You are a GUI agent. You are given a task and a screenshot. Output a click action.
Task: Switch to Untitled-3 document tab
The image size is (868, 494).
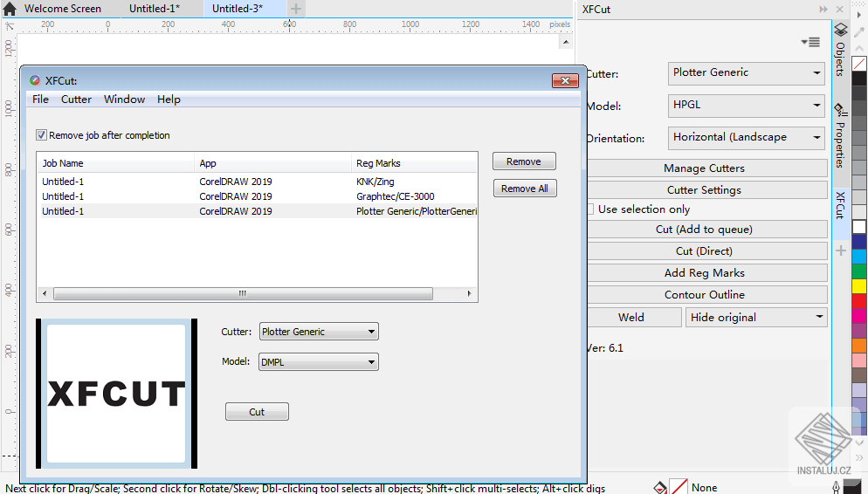(238, 9)
